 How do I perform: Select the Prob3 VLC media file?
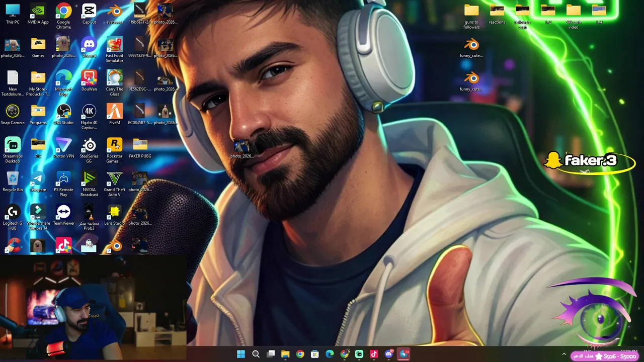click(89, 218)
